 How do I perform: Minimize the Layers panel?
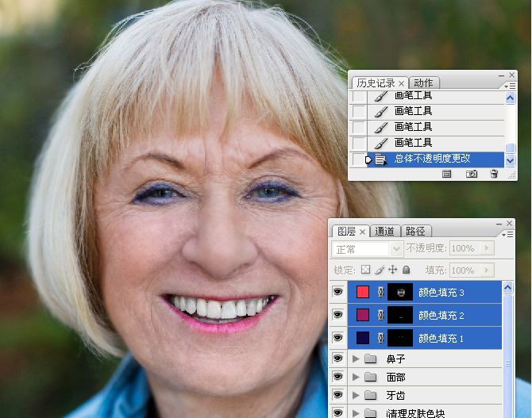499,224
